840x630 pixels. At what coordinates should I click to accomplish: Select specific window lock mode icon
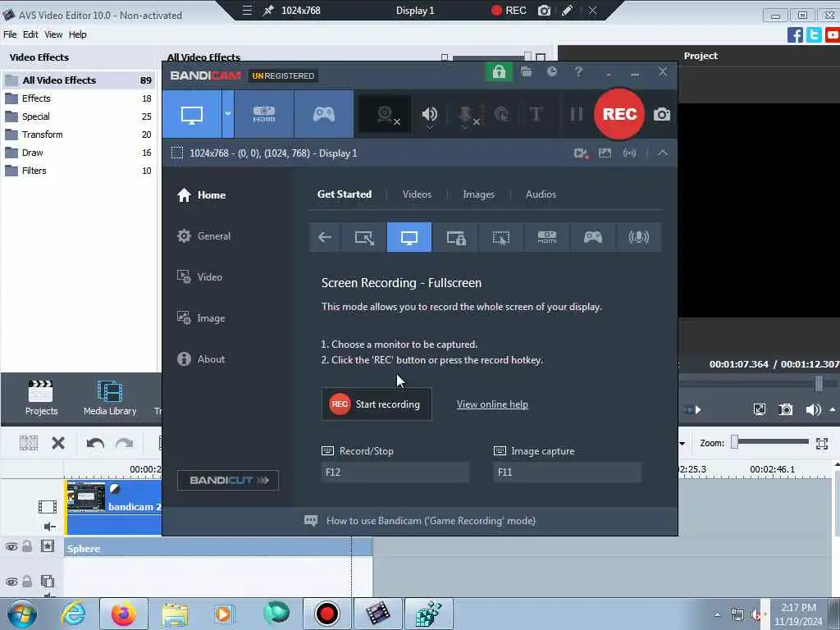click(x=455, y=237)
